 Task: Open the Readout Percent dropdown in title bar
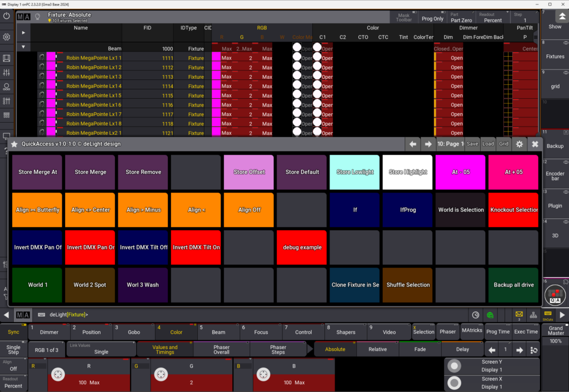pyautogui.click(x=493, y=18)
